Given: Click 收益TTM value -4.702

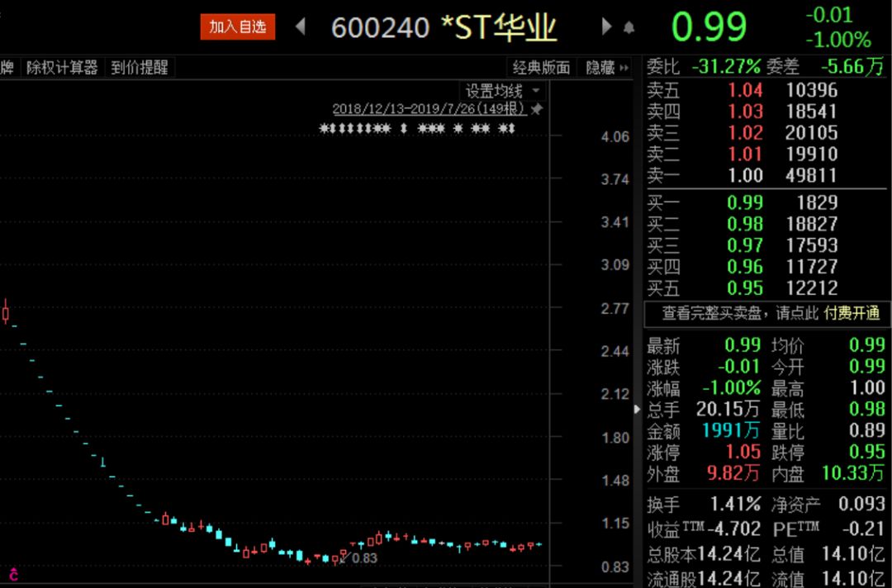Looking at the screenshot, I should click(x=734, y=529).
